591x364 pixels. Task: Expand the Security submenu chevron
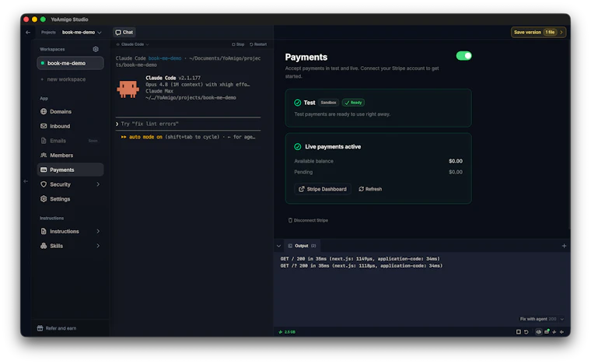[98, 184]
